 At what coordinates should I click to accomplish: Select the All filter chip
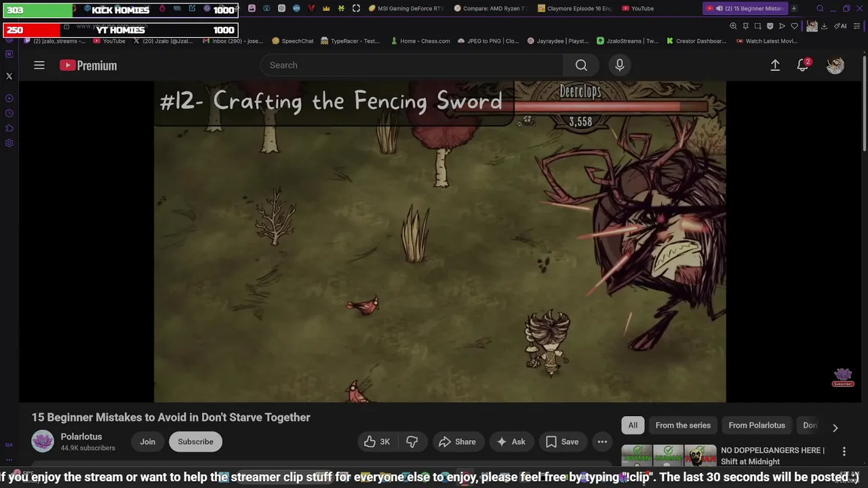[633, 425]
